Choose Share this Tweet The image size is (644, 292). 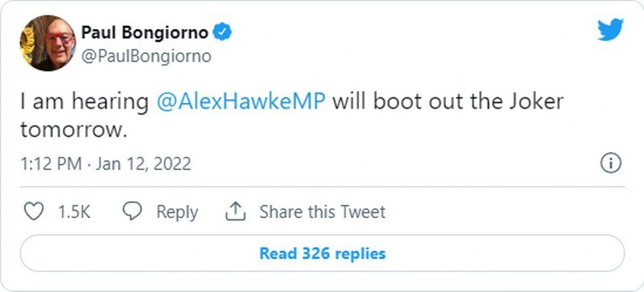(x=323, y=212)
